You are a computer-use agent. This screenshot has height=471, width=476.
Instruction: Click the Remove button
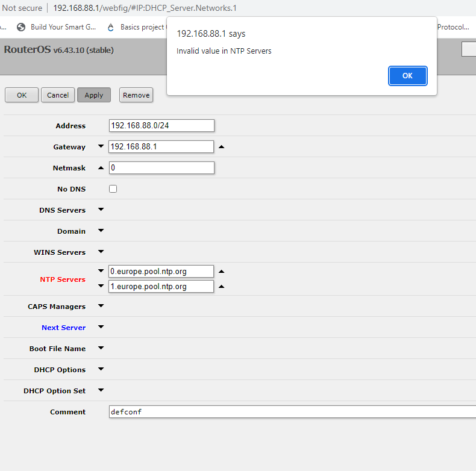coord(136,95)
